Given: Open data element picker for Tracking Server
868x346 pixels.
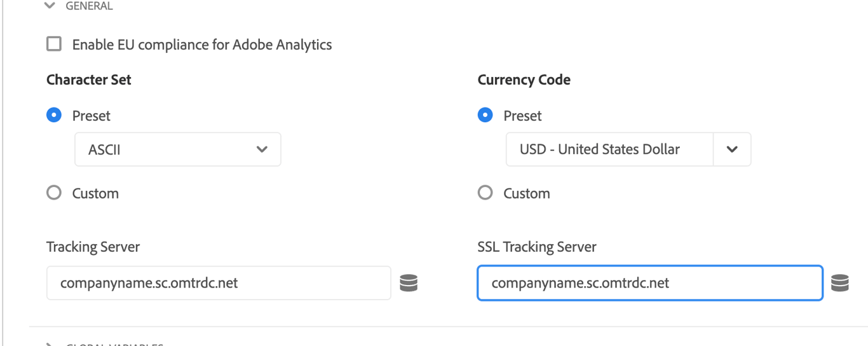Looking at the screenshot, I should [408, 283].
